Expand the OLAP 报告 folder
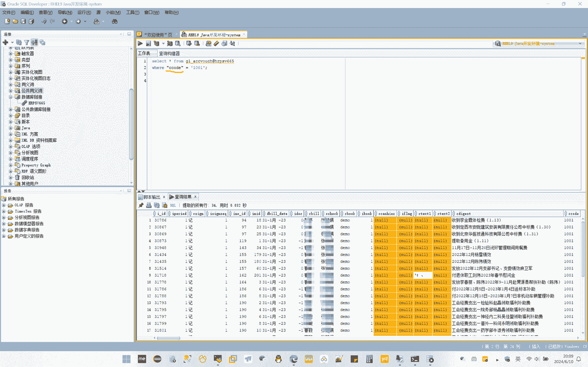588x367 pixels. click(x=4, y=205)
